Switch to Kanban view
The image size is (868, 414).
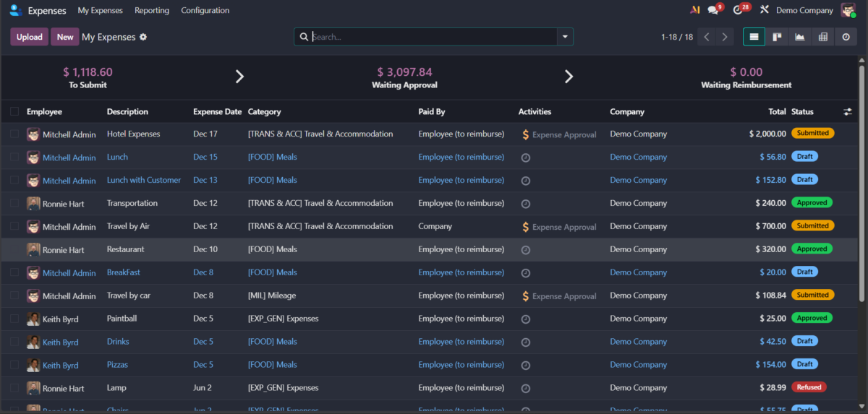click(x=777, y=37)
